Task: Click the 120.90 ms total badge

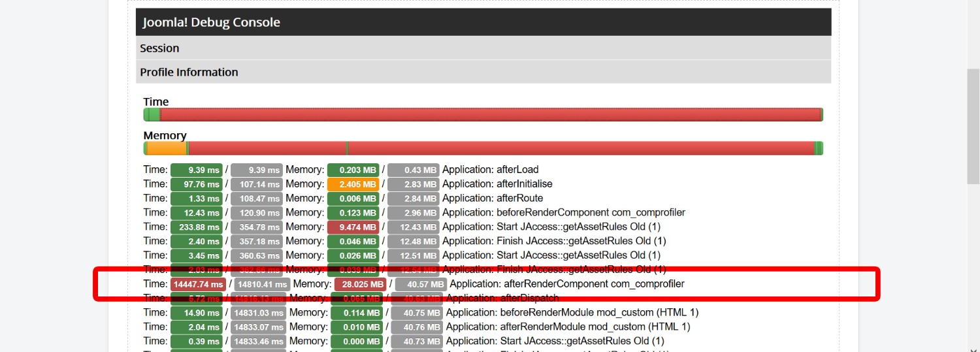Action: 257,213
